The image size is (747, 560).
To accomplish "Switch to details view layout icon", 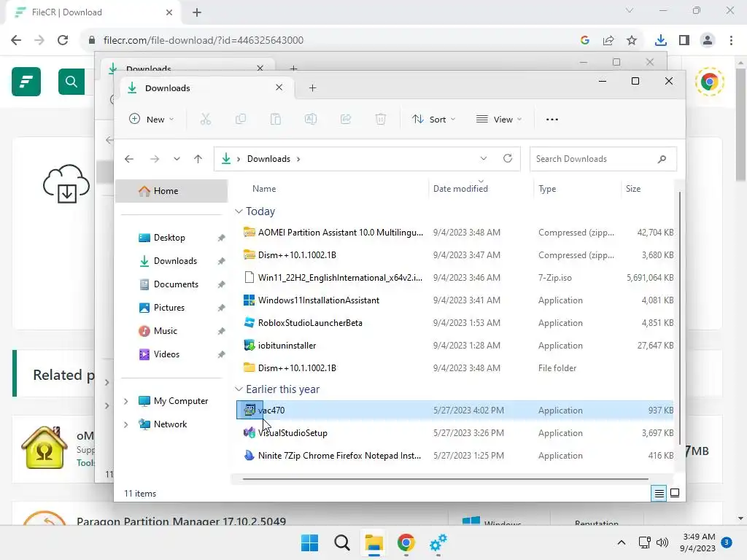I will (x=659, y=494).
